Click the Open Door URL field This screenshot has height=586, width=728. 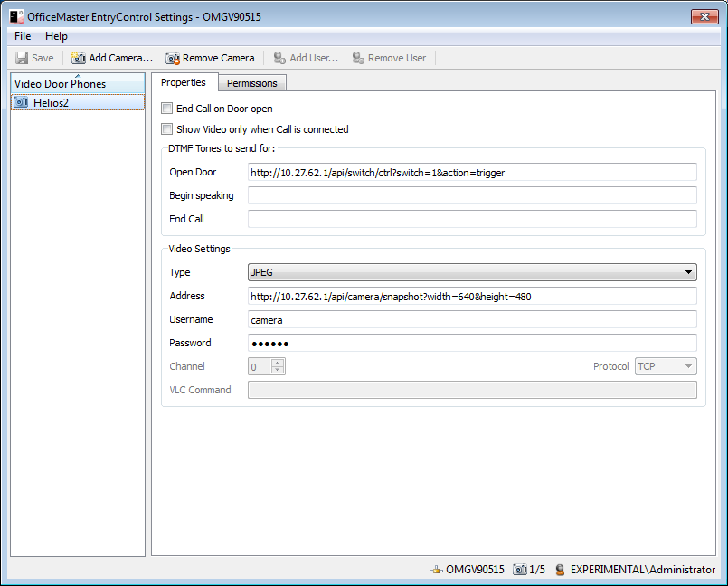[472, 172]
